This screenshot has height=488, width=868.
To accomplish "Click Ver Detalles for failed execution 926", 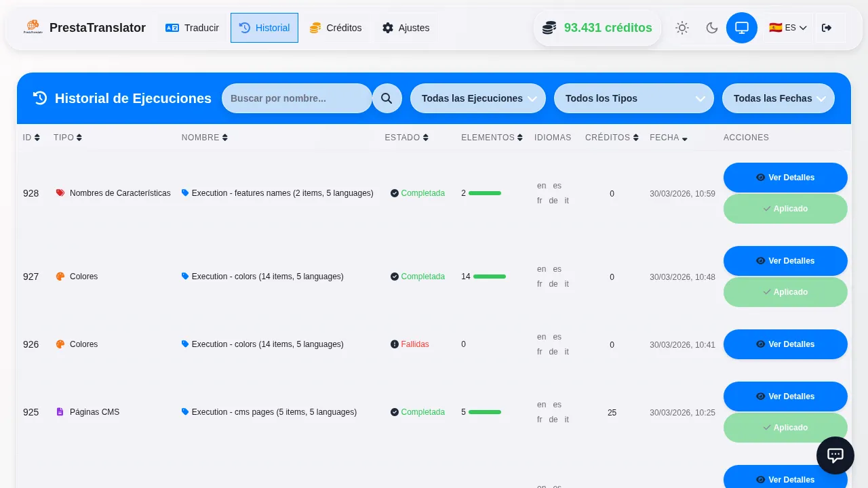I will tap(785, 344).
